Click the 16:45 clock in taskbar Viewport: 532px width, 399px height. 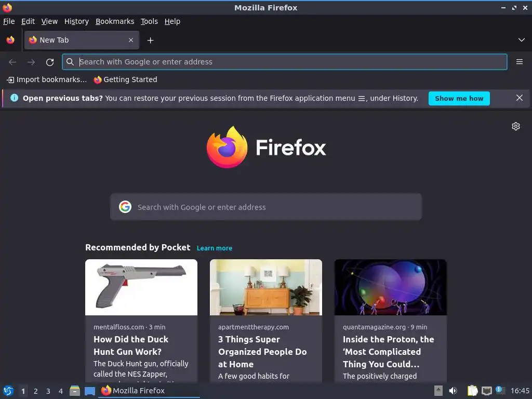pos(520,391)
